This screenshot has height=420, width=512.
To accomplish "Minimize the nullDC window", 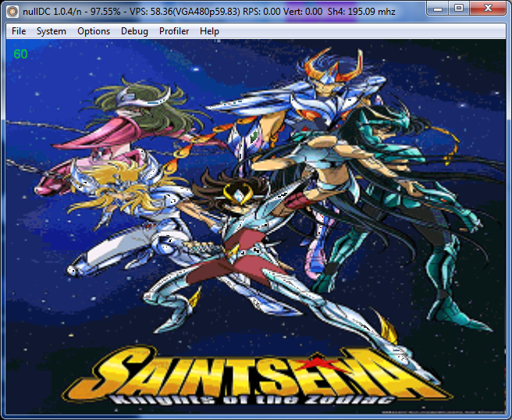I will (x=438, y=9).
